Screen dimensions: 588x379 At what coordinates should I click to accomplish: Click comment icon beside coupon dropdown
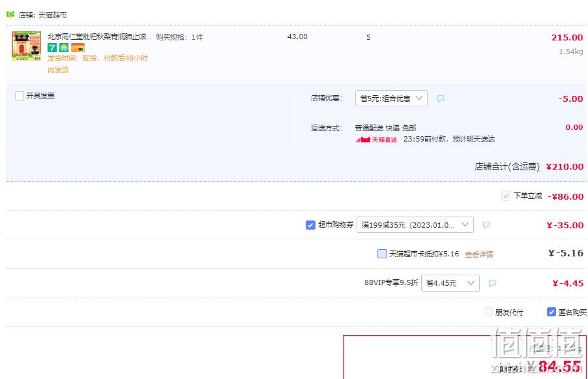(486, 225)
